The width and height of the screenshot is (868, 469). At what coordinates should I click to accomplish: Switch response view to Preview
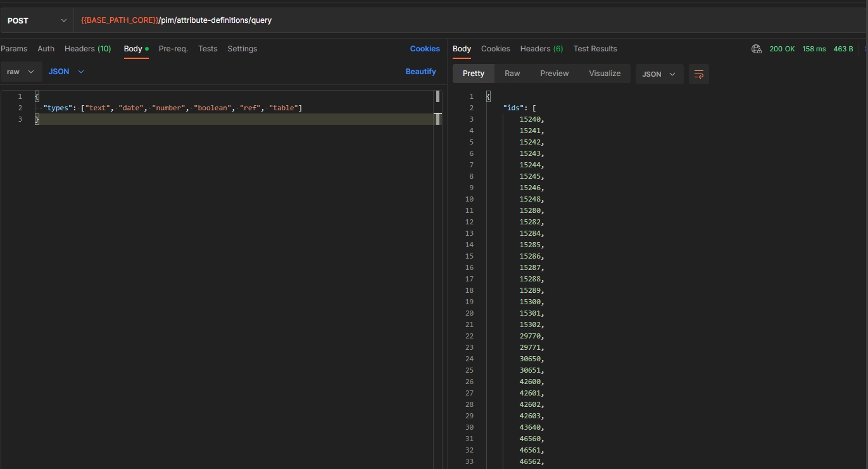coord(554,74)
